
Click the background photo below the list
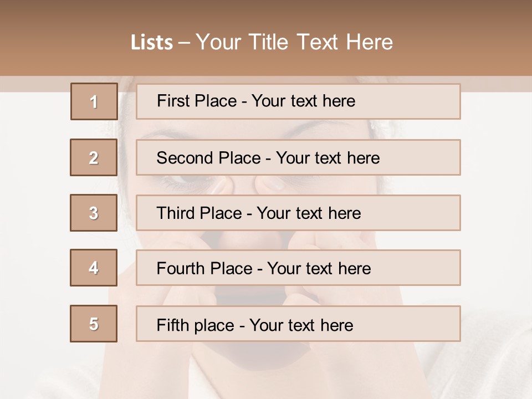pos(266,371)
